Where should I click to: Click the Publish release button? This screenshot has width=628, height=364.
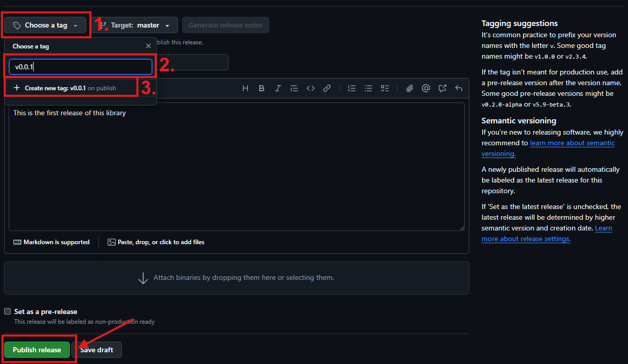(37, 350)
